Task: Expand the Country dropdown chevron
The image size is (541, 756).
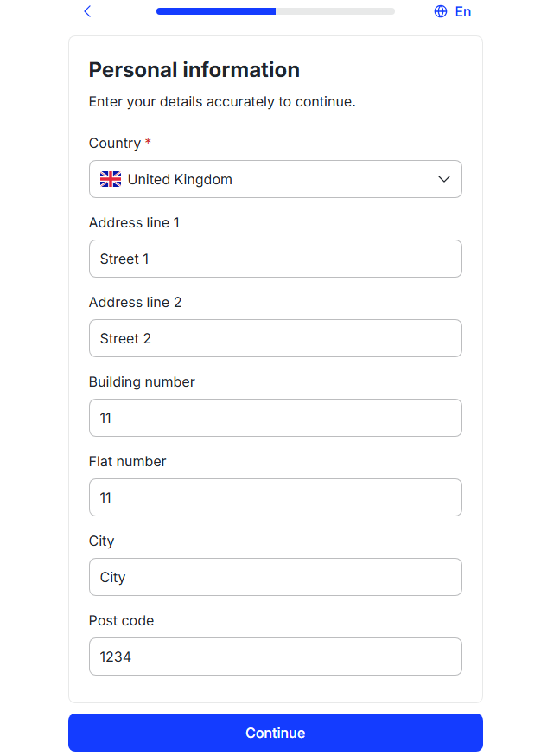Action: click(444, 179)
